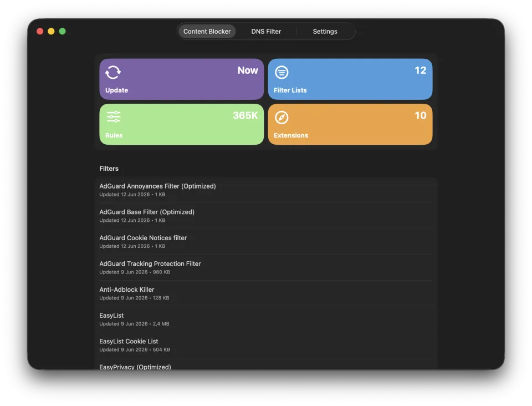Open the DNS Filter tab
The image size is (532, 406).
coord(266,32)
